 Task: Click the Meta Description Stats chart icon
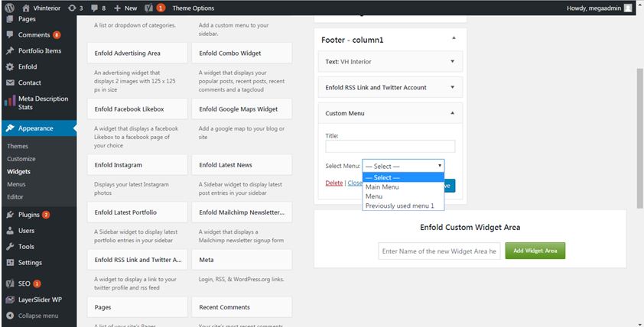(10, 101)
